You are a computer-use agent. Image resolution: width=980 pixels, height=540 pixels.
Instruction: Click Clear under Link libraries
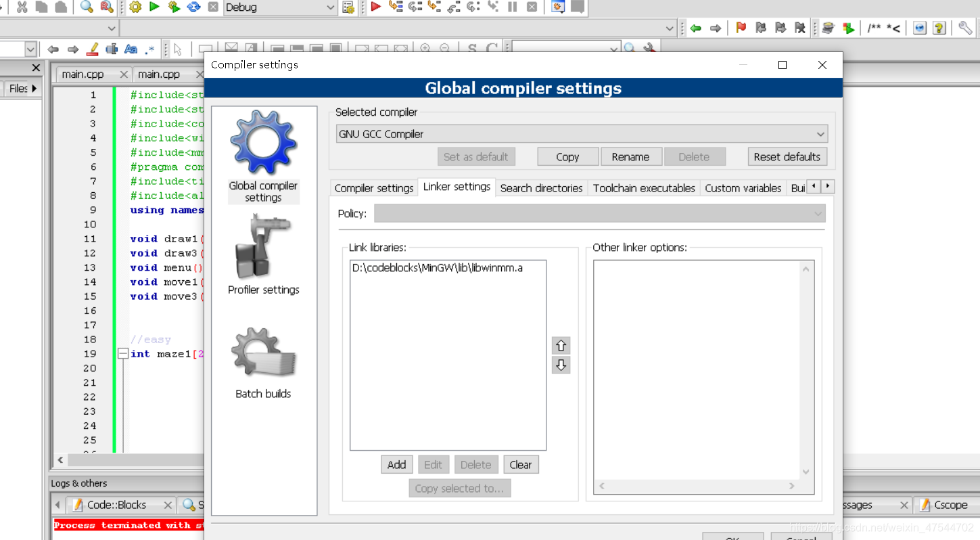tap(520, 464)
